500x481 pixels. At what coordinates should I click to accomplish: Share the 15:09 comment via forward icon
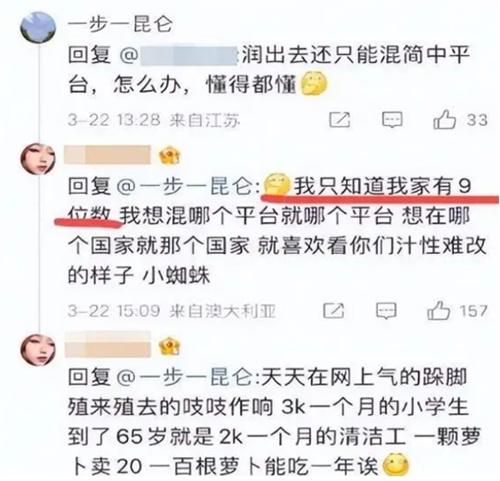[x=334, y=311]
